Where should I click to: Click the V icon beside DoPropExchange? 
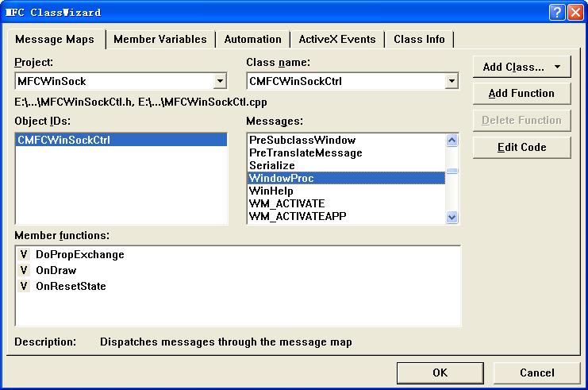[24, 254]
